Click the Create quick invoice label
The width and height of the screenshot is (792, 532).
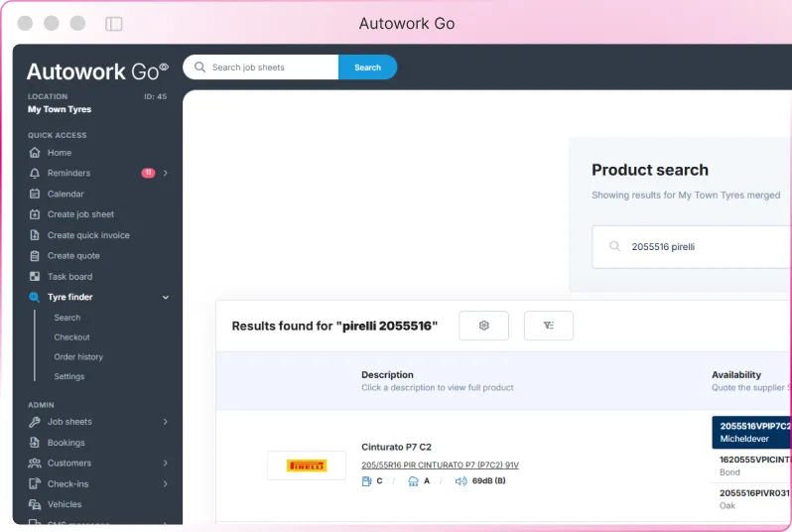pos(88,235)
